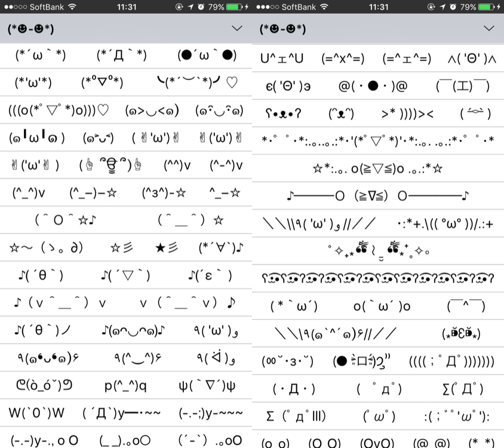Tap the 11:31 clock in the status bar
504x448 pixels.
127,8
